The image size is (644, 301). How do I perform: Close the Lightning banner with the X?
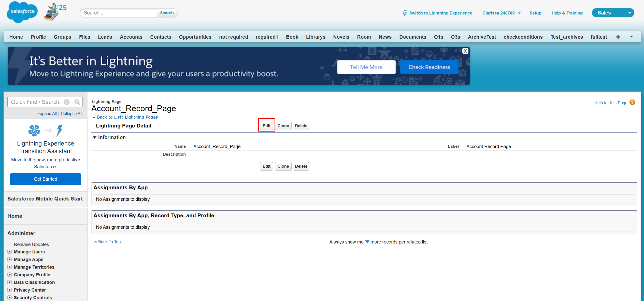point(465,51)
